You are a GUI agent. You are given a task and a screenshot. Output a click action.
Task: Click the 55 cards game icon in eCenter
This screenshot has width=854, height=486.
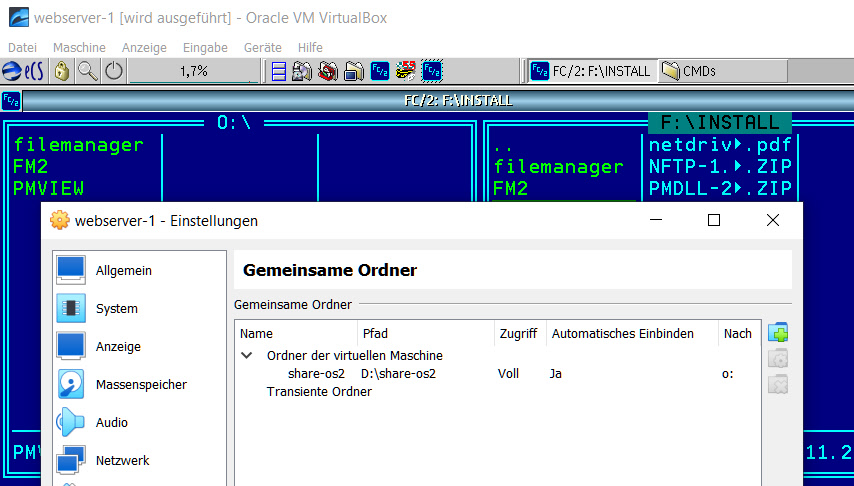click(405, 71)
